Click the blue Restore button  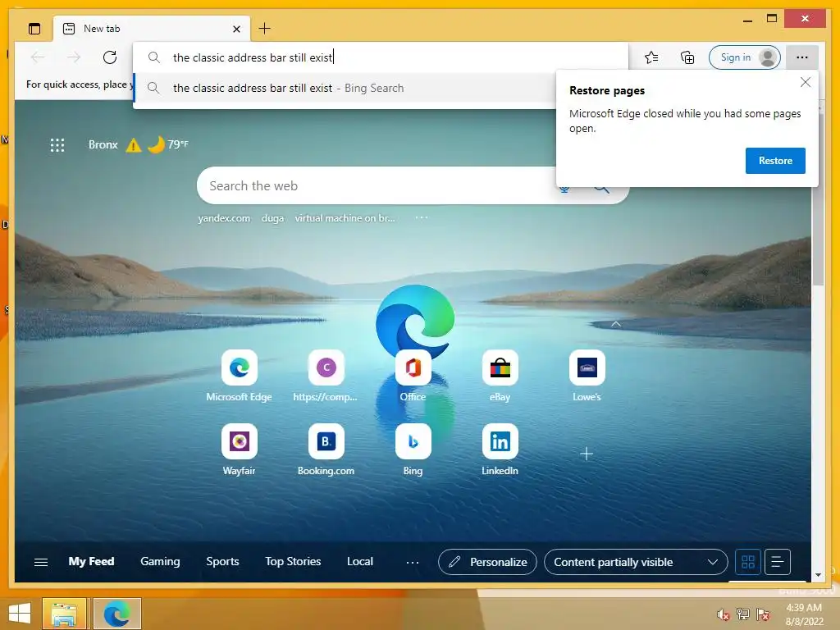coord(775,161)
